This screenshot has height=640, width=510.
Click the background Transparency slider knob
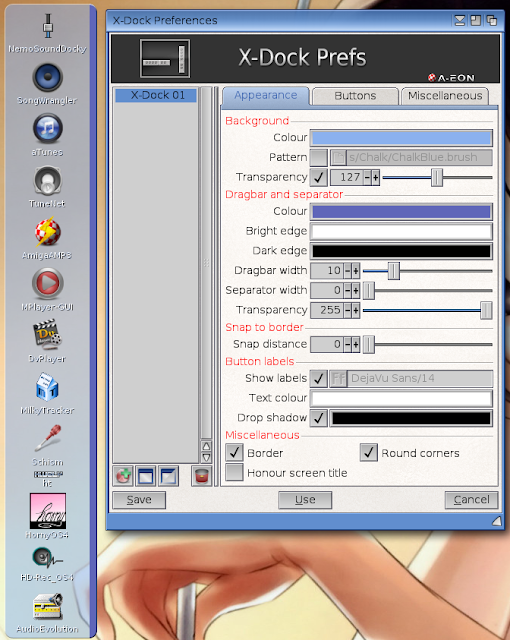coord(437,178)
